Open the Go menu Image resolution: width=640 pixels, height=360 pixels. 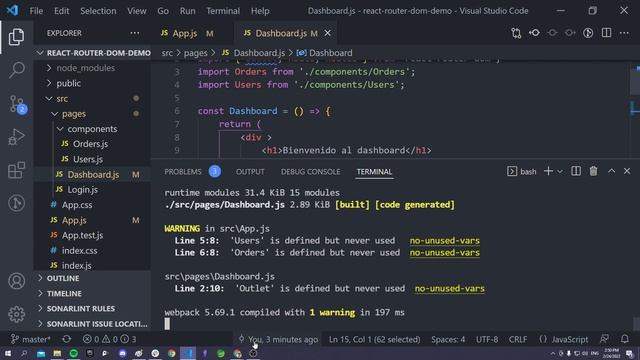pos(163,11)
